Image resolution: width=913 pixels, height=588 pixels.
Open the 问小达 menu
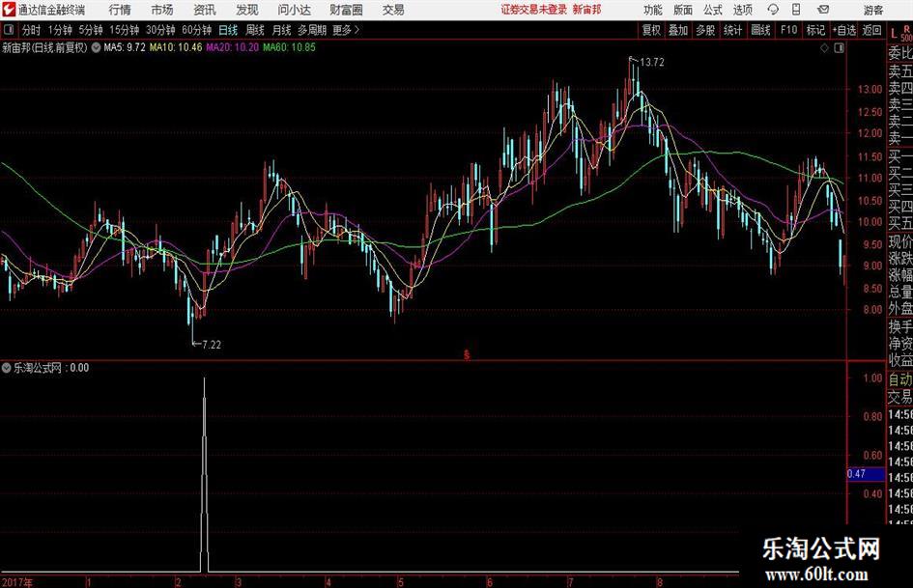click(294, 10)
